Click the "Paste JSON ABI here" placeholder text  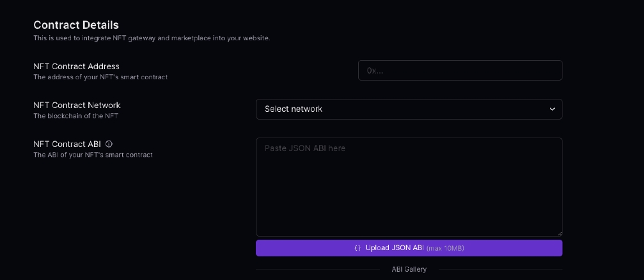click(305, 148)
